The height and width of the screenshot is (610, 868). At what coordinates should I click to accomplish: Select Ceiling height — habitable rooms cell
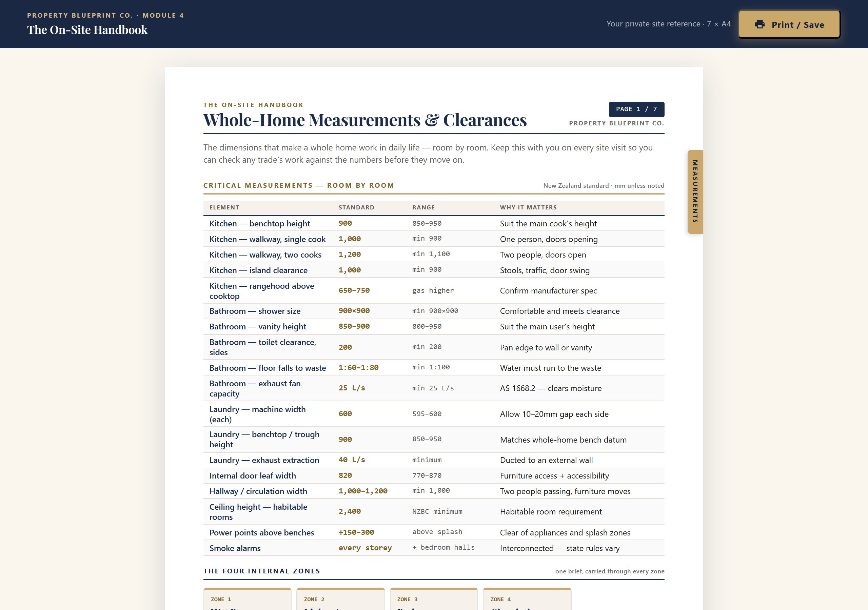[x=258, y=512]
